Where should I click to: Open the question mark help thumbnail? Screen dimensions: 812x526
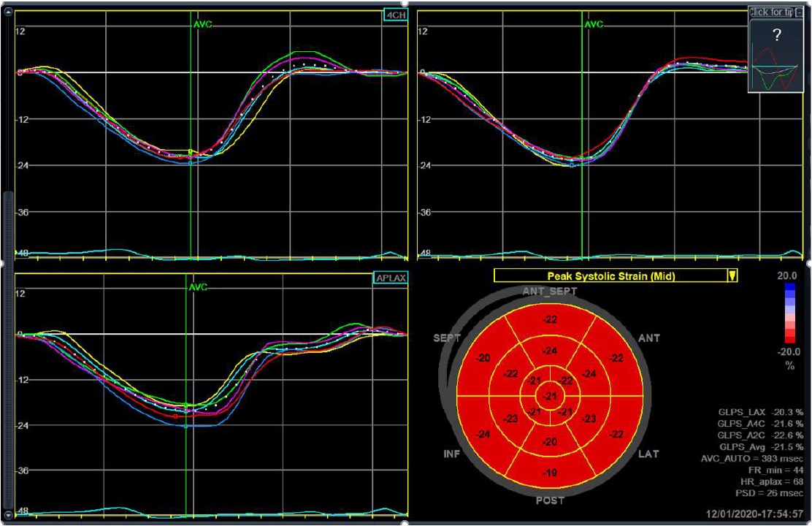(775, 56)
